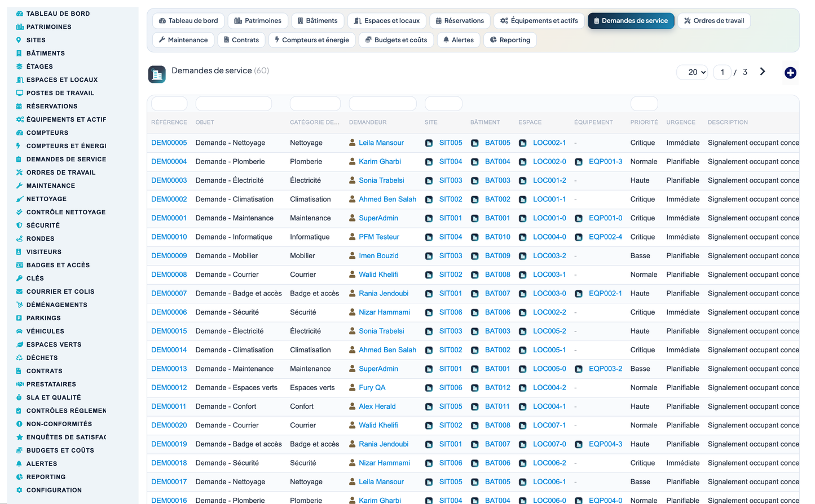
Task: Click user icon next to Leila Mansour in DEM00005 row
Action: pyautogui.click(x=353, y=143)
